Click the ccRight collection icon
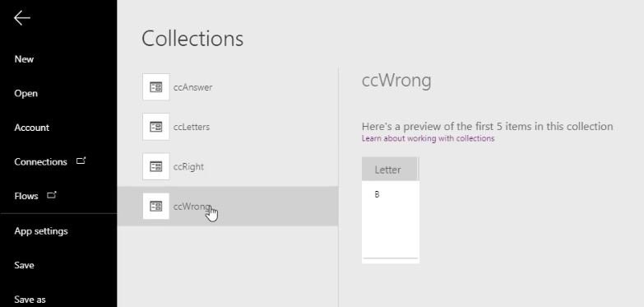The width and height of the screenshot is (644, 307). [x=156, y=166]
